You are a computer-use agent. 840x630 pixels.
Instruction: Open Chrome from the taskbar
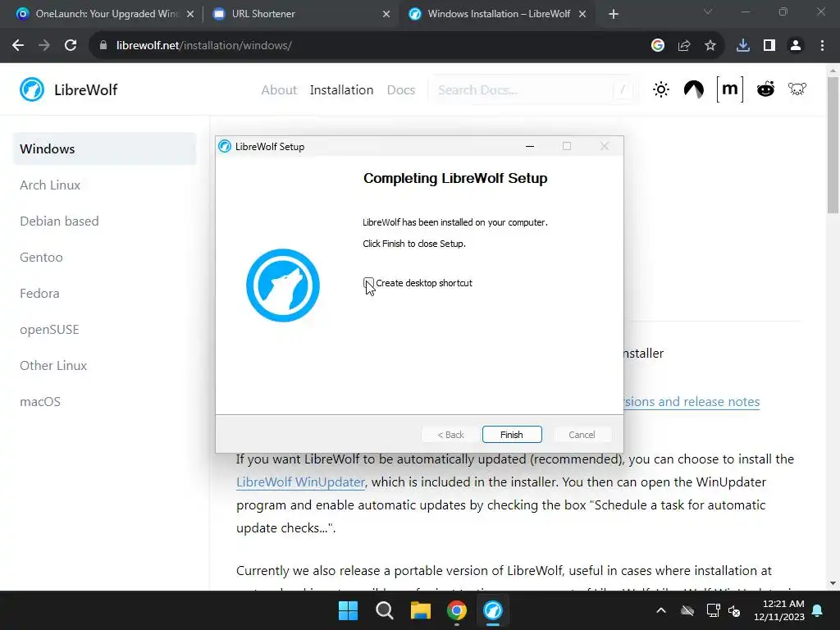[457, 610]
